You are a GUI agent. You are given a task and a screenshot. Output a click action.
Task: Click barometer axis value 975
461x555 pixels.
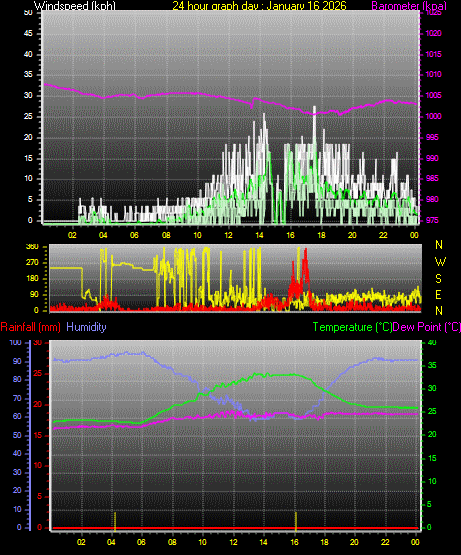point(432,220)
